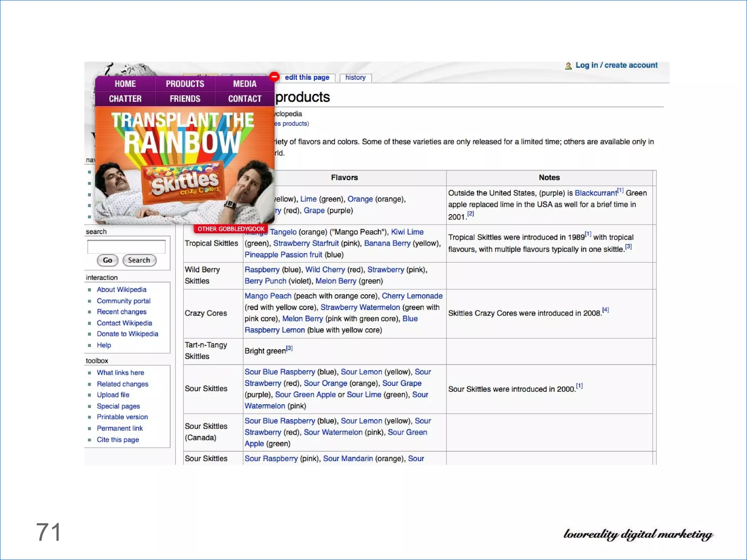Open the PRODUCTS item in the Skittles menu

[x=185, y=84]
